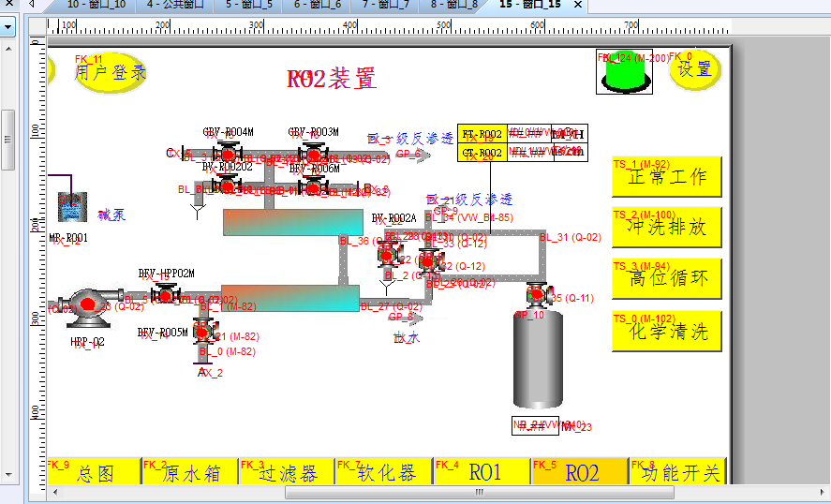Toggle 正常工作 mode button
Screen dimensions: 831x504
(x=666, y=176)
